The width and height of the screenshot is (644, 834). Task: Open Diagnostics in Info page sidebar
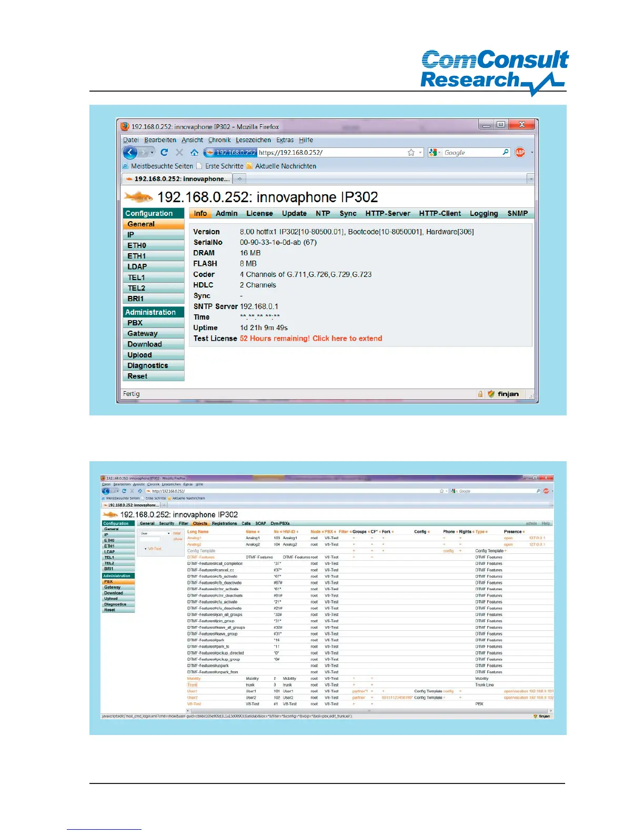click(154, 365)
